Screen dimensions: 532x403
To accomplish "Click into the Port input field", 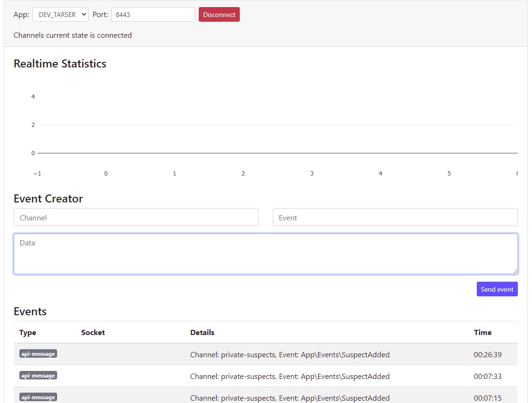I will 153,15.
